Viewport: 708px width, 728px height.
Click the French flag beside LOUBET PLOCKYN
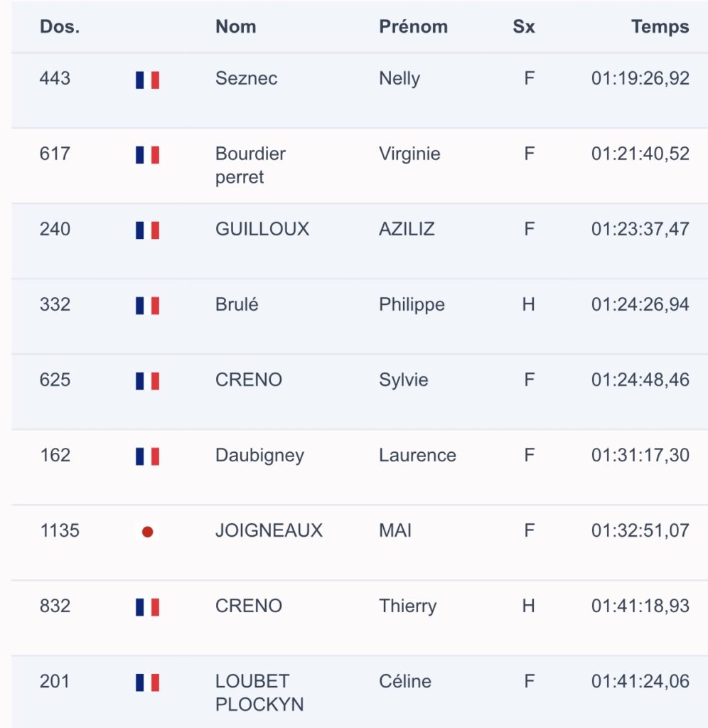pyautogui.click(x=147, y=682)
